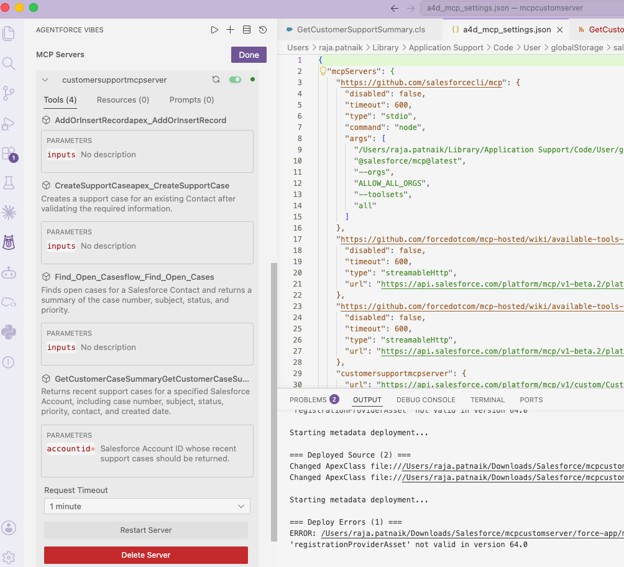Image resolution: width=624 pixels, height=567 pixels.
Task: Open the forcedotcom mcp-hosted link on line 17
Action: pos(482,239)
